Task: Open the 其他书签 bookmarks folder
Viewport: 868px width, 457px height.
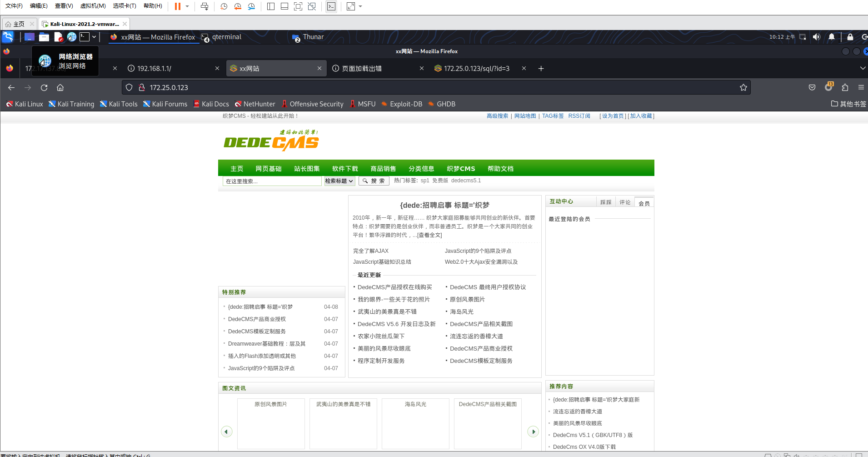Action: [848, 104]
